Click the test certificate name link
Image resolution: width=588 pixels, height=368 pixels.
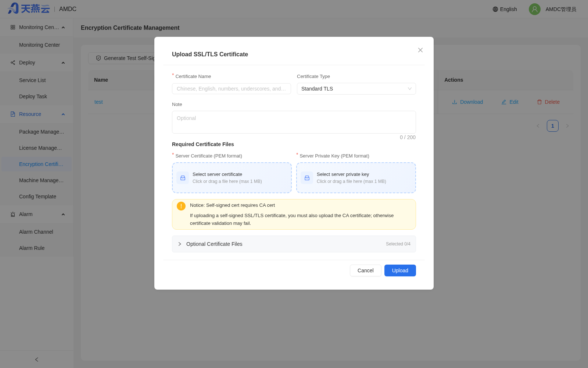pos(98,102)
